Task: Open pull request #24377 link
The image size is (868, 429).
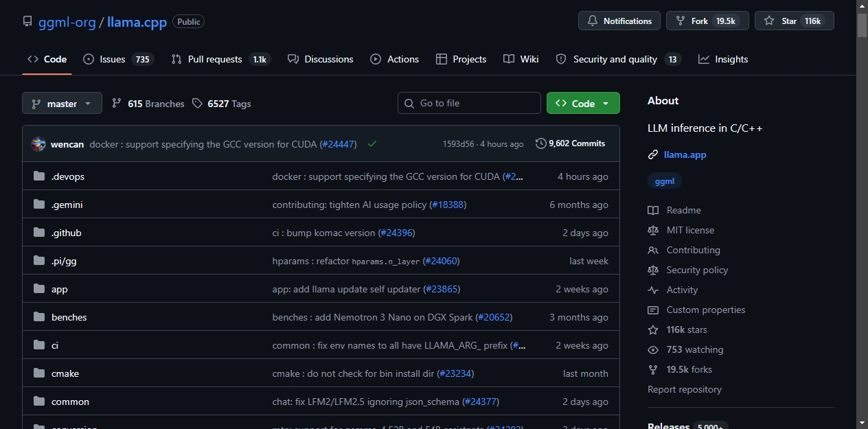Action: pyautogui.click(x=480, y=402)
